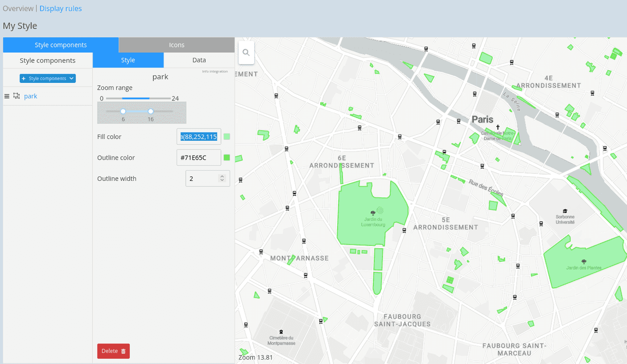Open the Data tab
Screen dimensions: 627x364
[199, 60]
